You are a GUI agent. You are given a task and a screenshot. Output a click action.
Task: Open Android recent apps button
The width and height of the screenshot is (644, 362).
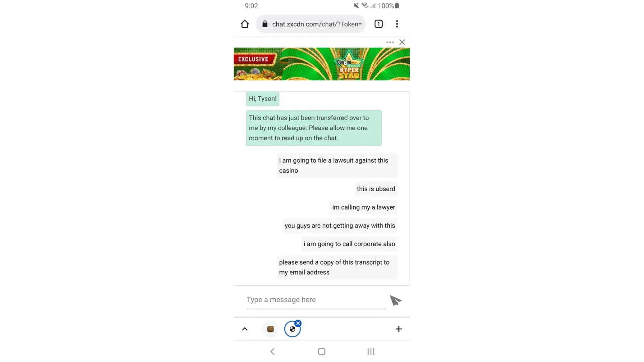click(x=371, y=352)
